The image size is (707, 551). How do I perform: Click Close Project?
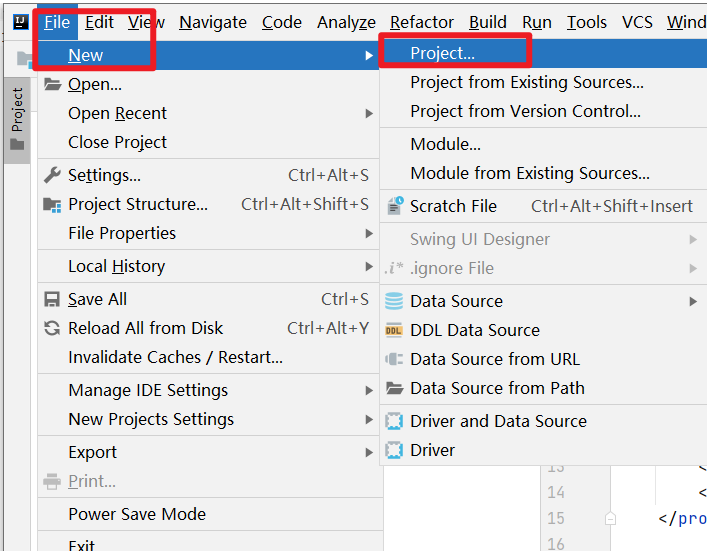click(117, 142)
